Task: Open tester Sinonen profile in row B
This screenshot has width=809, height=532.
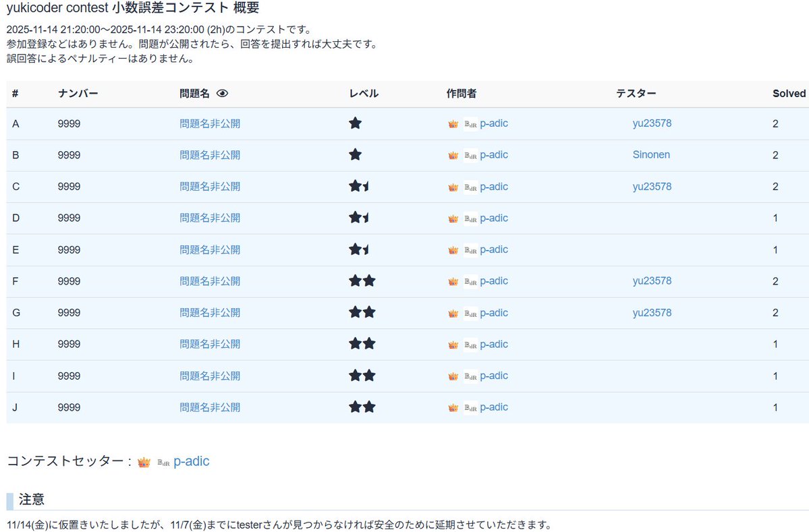Action: (x=651, y=154)
